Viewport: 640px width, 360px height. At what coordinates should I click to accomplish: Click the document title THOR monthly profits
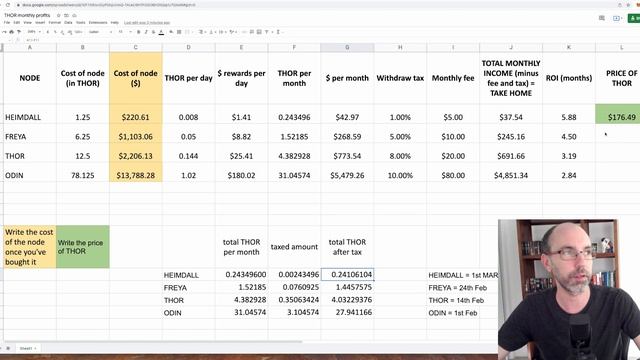[27, 15]
